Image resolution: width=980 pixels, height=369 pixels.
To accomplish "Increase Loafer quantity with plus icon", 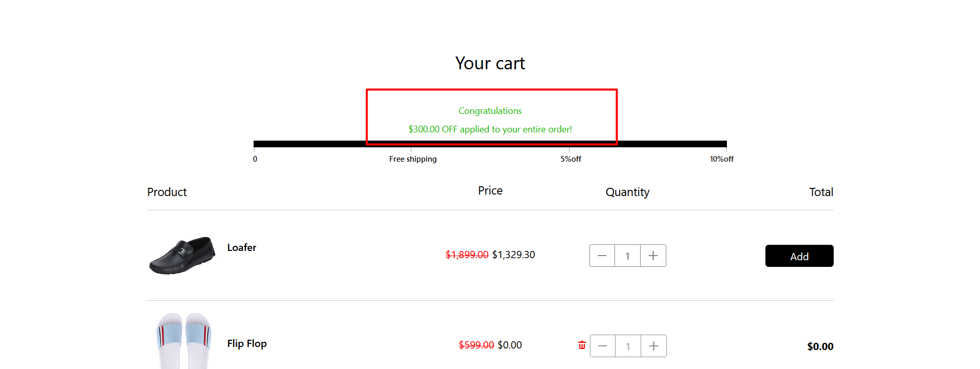I will coord(653,256).
